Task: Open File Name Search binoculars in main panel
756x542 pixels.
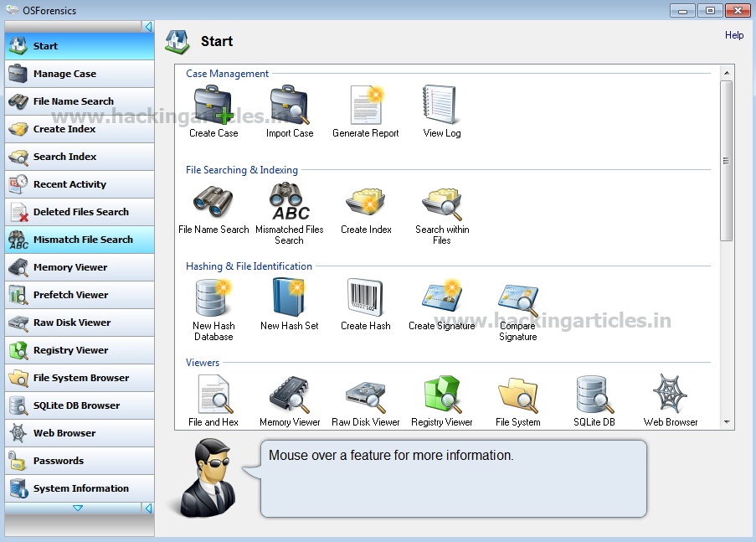Action: tap(213, 201)
